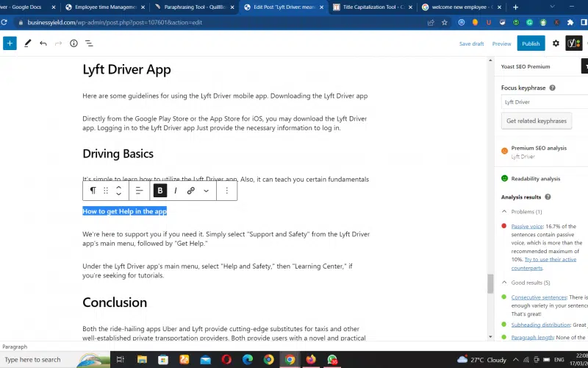Toggle italic formatting in block toolbar

[175, 191]
